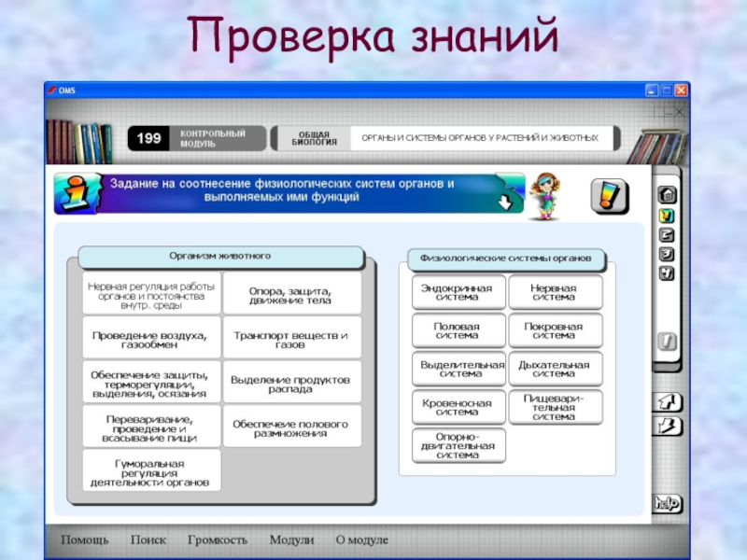Select 'Опора, защита, движение тела' cell
This screenshot has width=747, height=560.
(292, 293)
